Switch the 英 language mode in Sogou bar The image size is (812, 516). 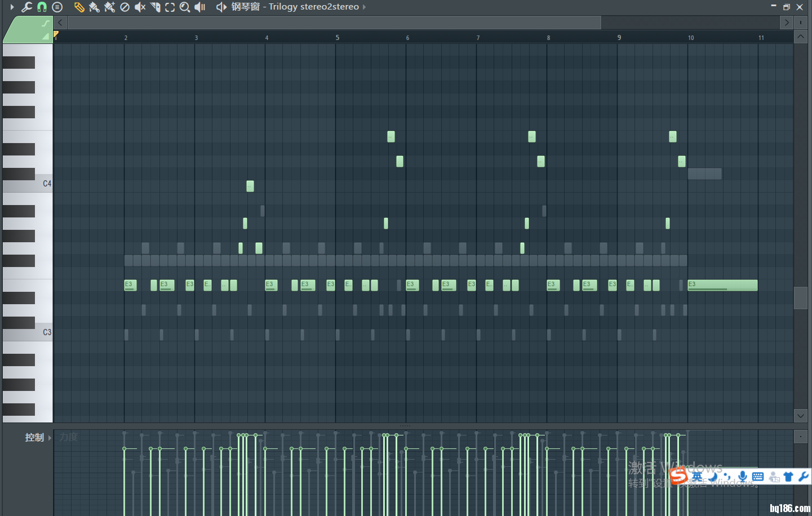[x=697, y=477]
